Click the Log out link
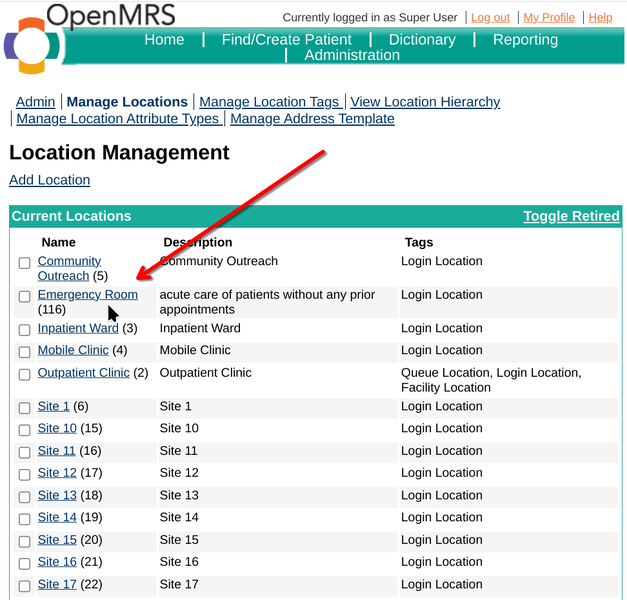Viewport: 627px width, 600px height. click(x=490, y=17)
